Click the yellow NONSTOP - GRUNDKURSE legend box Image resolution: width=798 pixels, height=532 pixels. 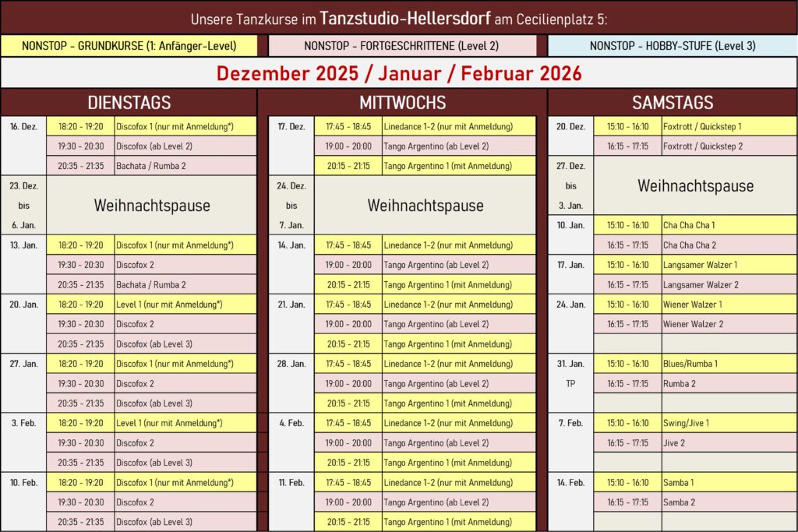(129, 46)
